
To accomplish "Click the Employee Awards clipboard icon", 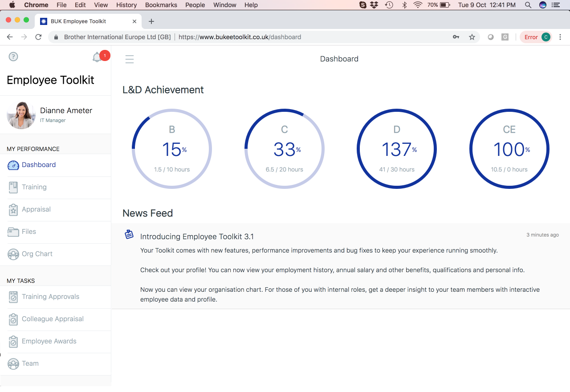I will coord(13,342).
